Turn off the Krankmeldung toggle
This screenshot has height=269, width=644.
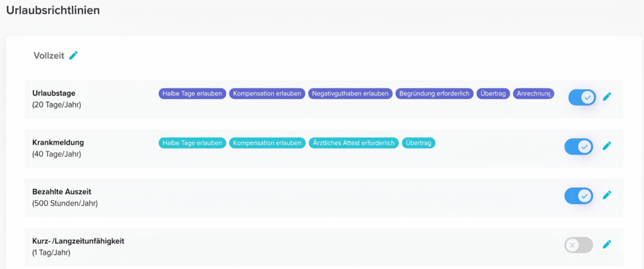coord(579,146)
